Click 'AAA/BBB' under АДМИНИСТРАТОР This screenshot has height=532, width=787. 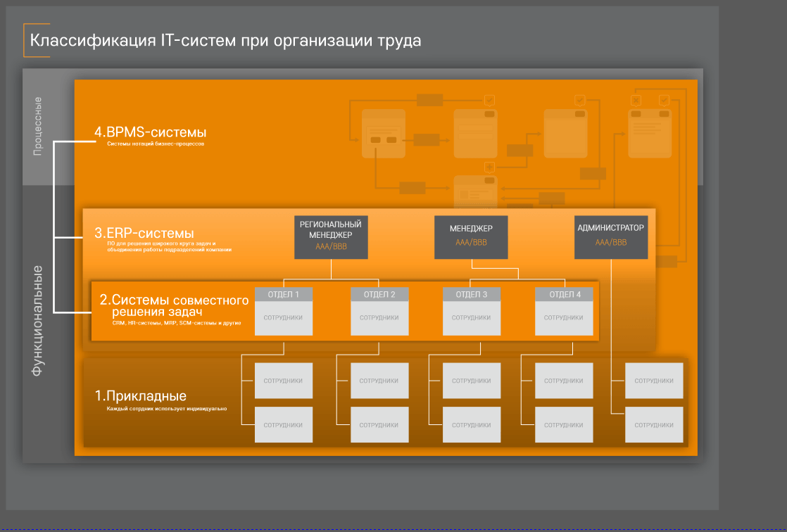[611, 242]
